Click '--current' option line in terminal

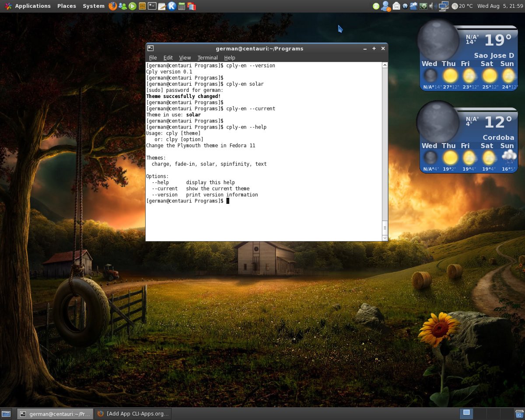200,189
